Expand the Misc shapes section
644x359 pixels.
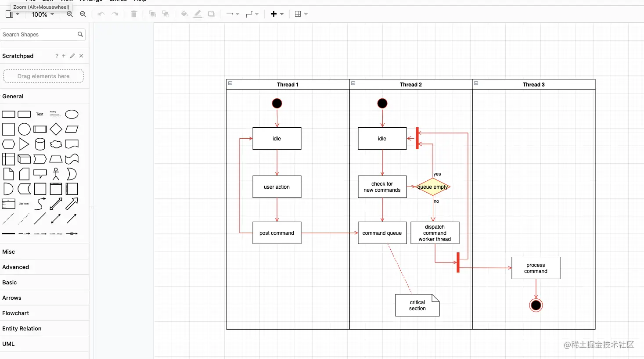44,251
